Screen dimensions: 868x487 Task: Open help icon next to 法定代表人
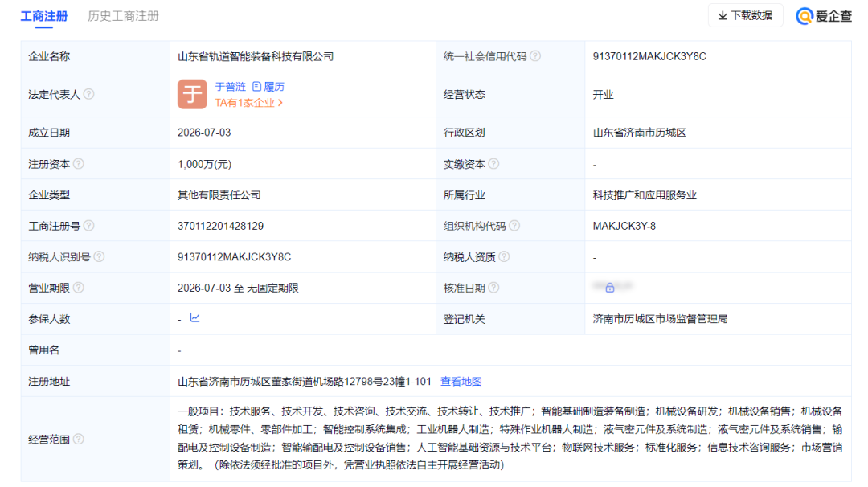coord(88,94)
